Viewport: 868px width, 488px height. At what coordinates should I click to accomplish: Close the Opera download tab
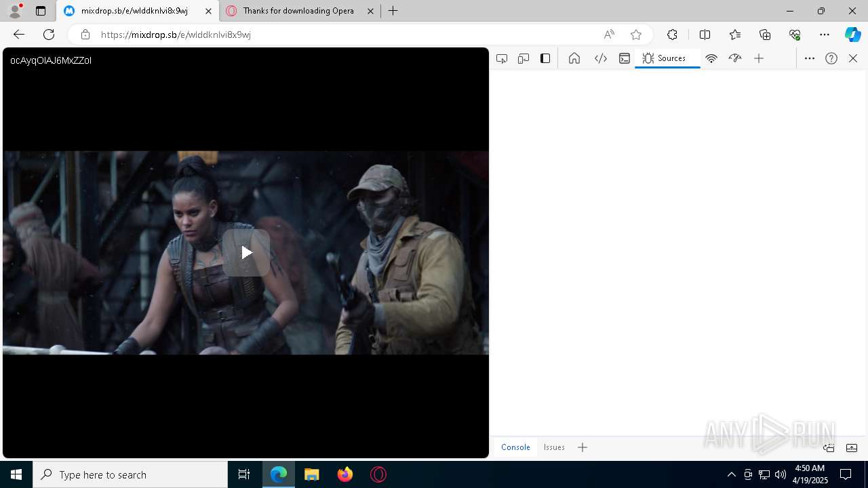tap(370, 11)
